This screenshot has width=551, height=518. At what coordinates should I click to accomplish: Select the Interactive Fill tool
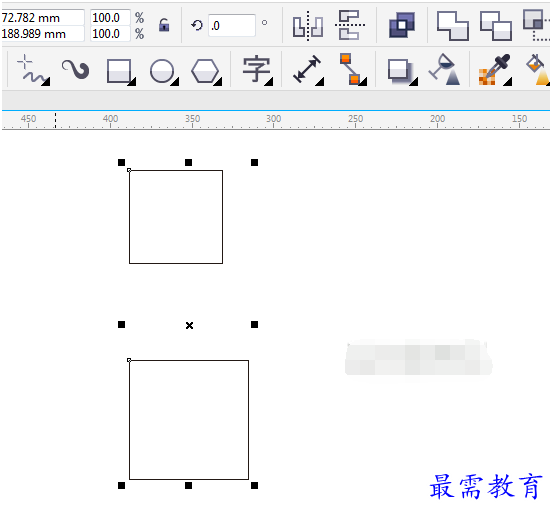[x=538, y=69]
